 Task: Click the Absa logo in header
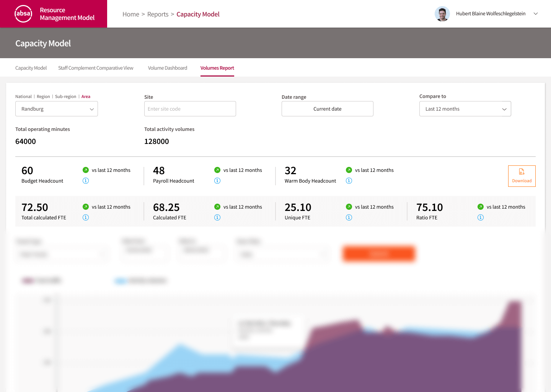pos(23,14)
